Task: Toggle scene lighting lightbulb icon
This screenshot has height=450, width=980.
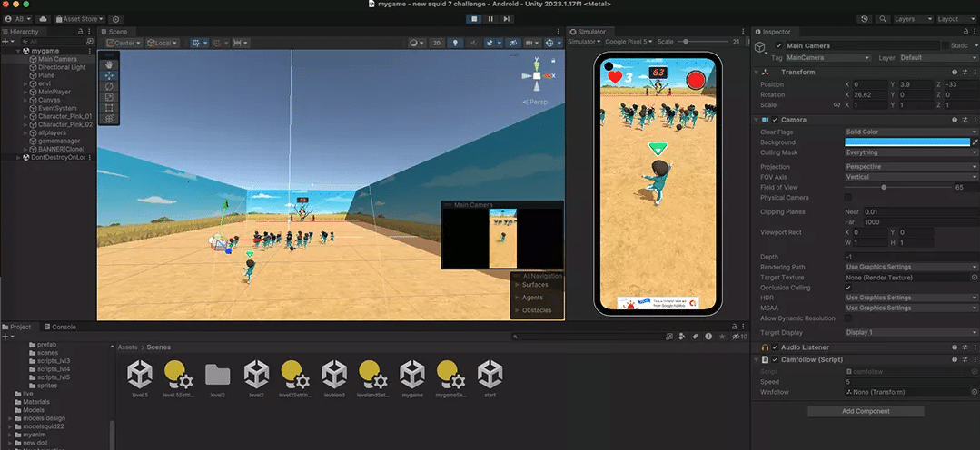Action: (x=455, y=43)
